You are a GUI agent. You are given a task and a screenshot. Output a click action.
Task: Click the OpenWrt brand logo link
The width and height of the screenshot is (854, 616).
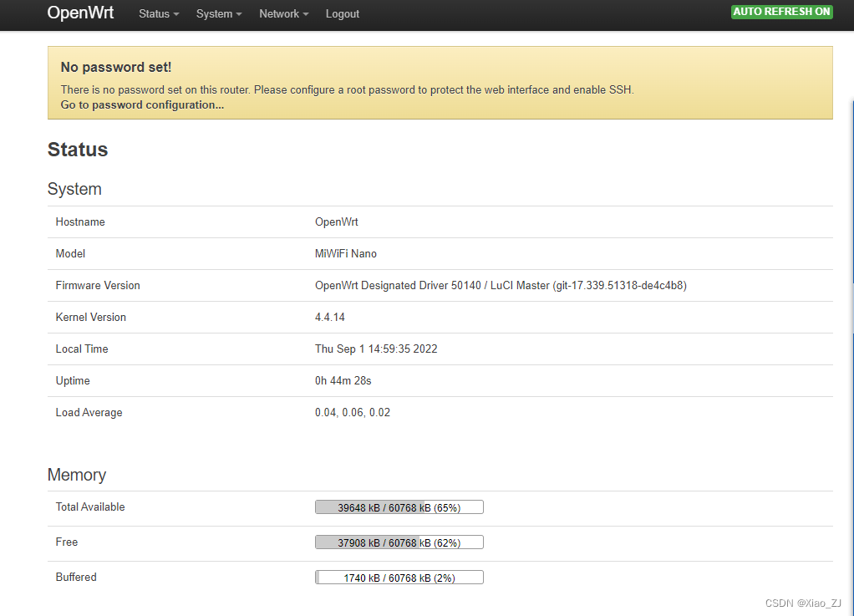[80, 13]
